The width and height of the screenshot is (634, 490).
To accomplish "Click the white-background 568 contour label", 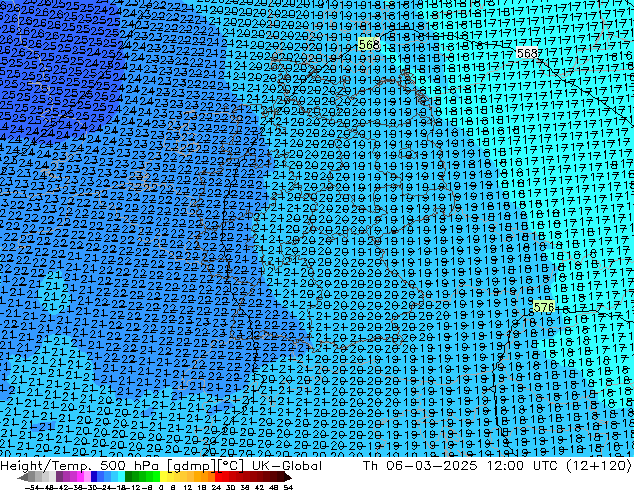I will [527, 53].
